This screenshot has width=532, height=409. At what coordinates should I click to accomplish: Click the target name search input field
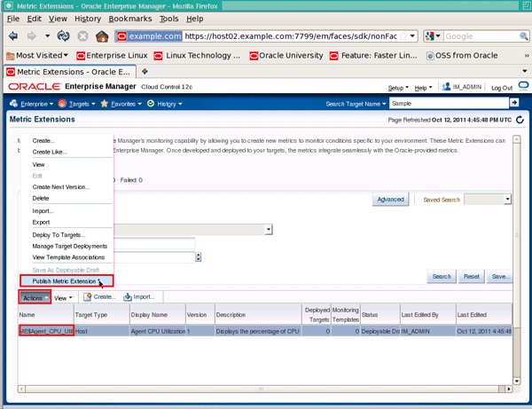point(449,103)
